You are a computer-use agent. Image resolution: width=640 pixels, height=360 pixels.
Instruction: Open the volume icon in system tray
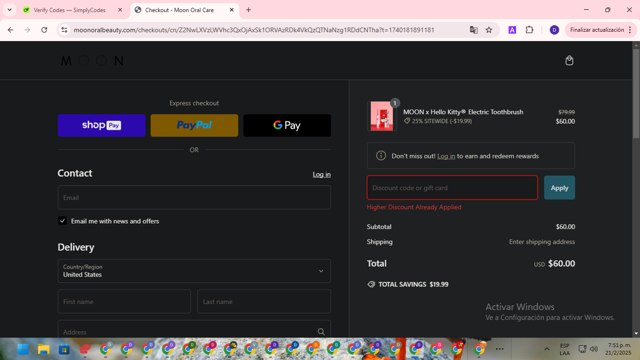pyautogui.click(x=594, y=349)
